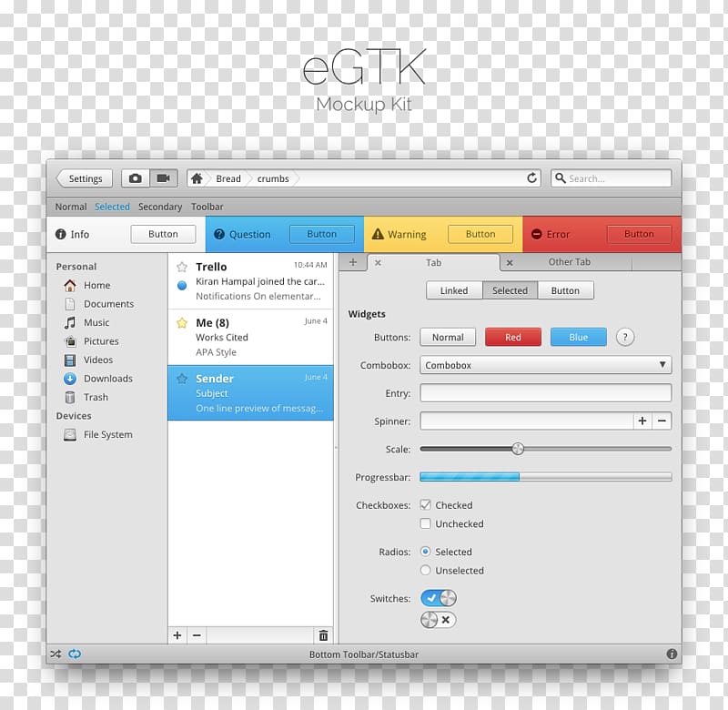The image size is (728, 710).
Task: Click the Settings back button
Action: click(85, 178)
